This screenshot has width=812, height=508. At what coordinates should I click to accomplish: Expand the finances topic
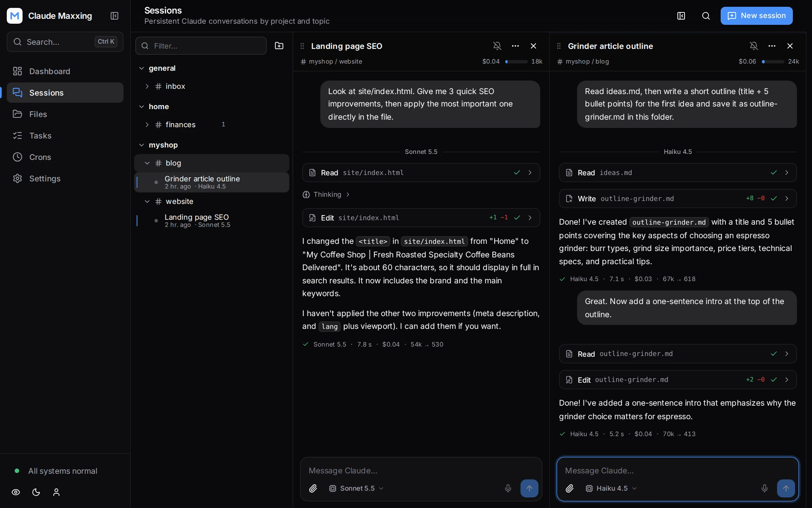147,125
